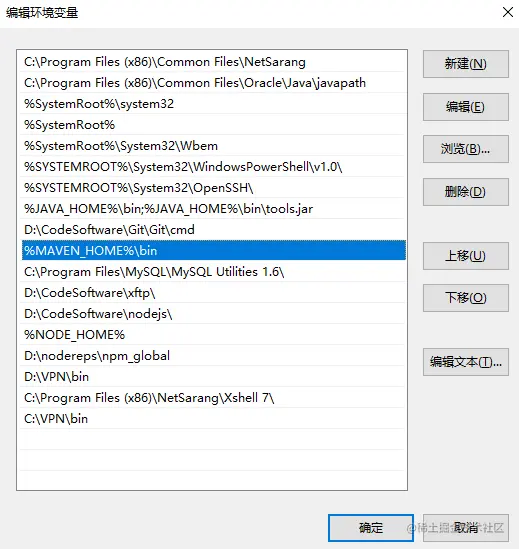519x549 pixels.
Task: Select the %SystemRoot%\System32\Wbem entry
Action: 213,146
